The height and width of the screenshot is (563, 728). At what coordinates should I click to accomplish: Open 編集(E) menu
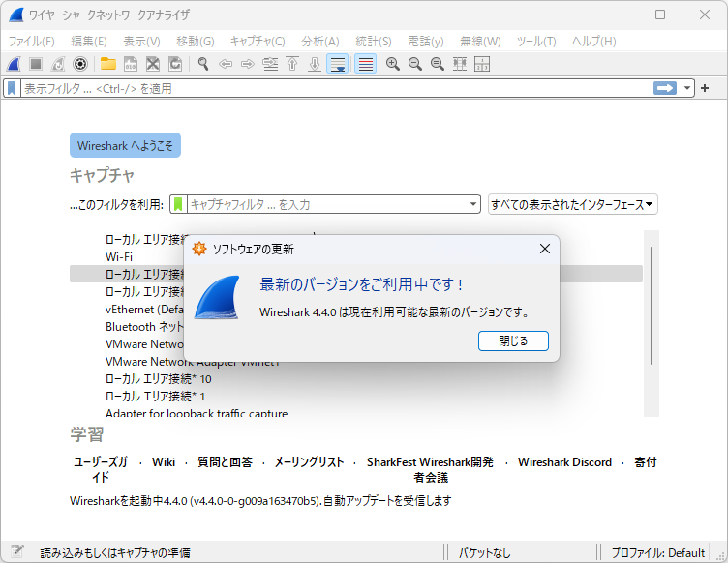click(89, 42)
